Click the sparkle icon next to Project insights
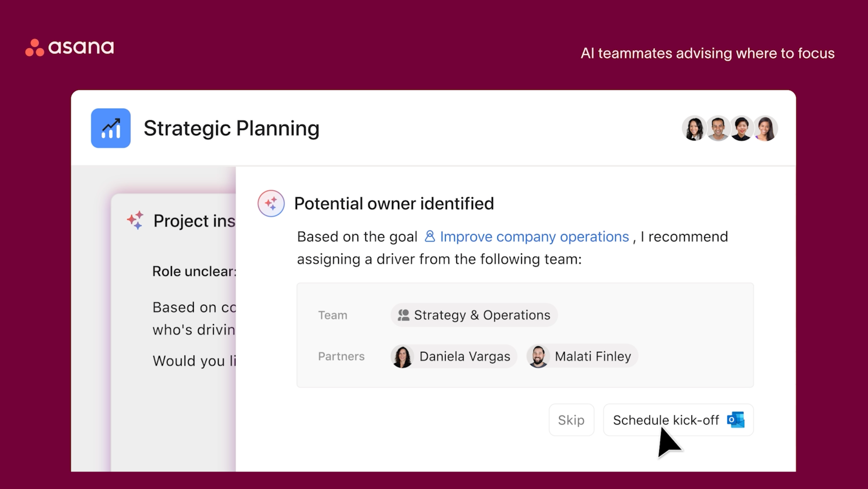Screen dimensions: 868x489 (x=135, y=220)
